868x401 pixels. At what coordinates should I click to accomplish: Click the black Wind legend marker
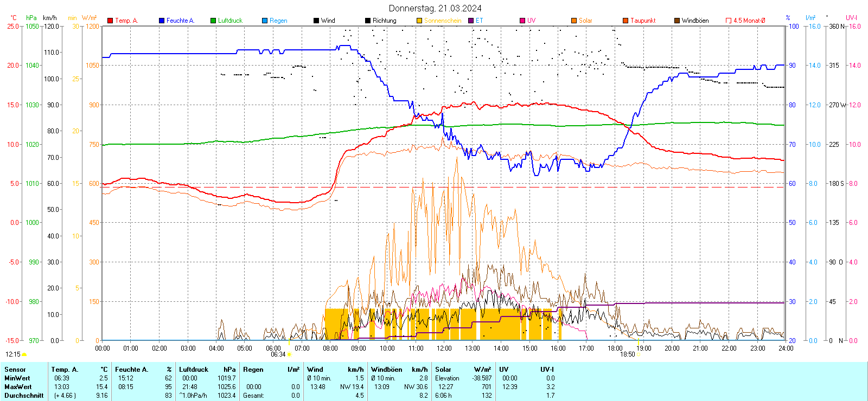click(316, 21)
